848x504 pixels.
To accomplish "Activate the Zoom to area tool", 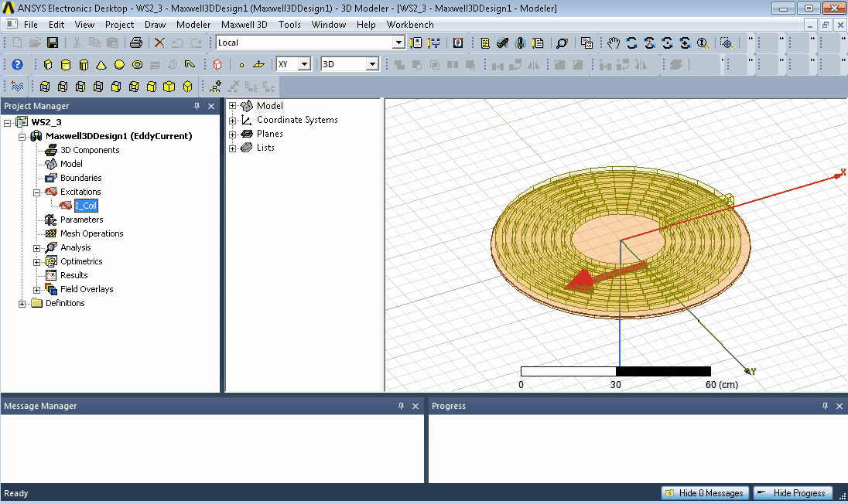I will coord(727,43).
